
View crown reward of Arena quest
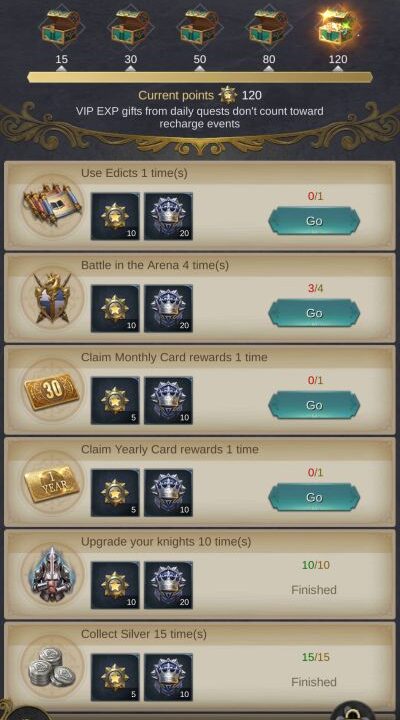point(169,309)
